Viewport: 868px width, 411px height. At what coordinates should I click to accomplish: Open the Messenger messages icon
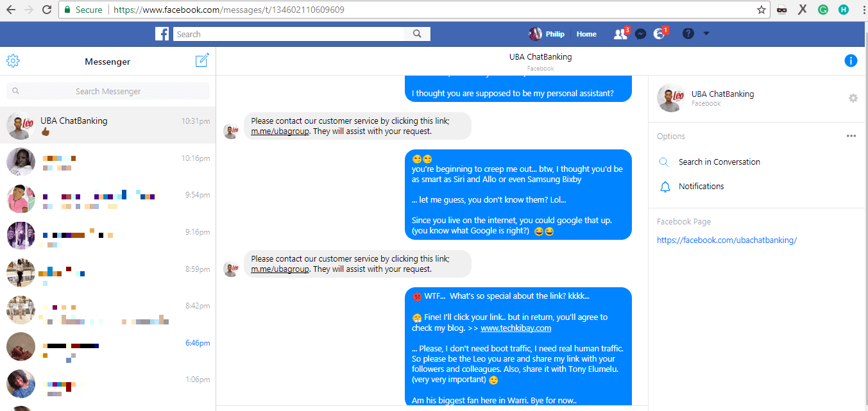tap(640, 34)
